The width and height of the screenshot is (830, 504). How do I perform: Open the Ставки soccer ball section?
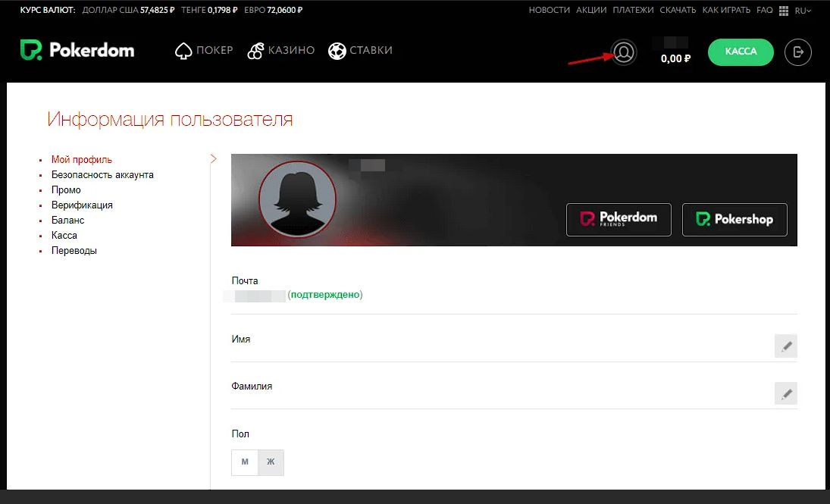tap(337, 51)
